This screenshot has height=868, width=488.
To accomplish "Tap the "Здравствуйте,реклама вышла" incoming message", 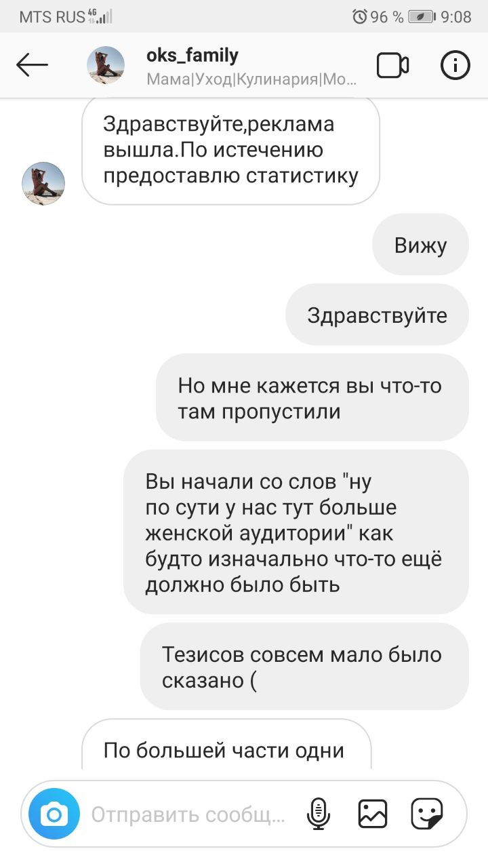I will 230,150.
